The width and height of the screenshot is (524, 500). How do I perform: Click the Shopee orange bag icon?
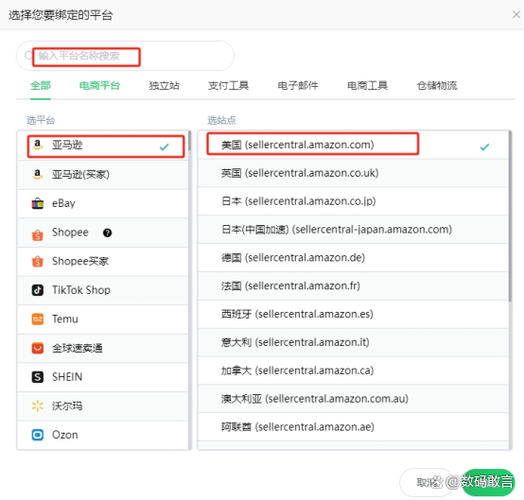click(37, 235)
